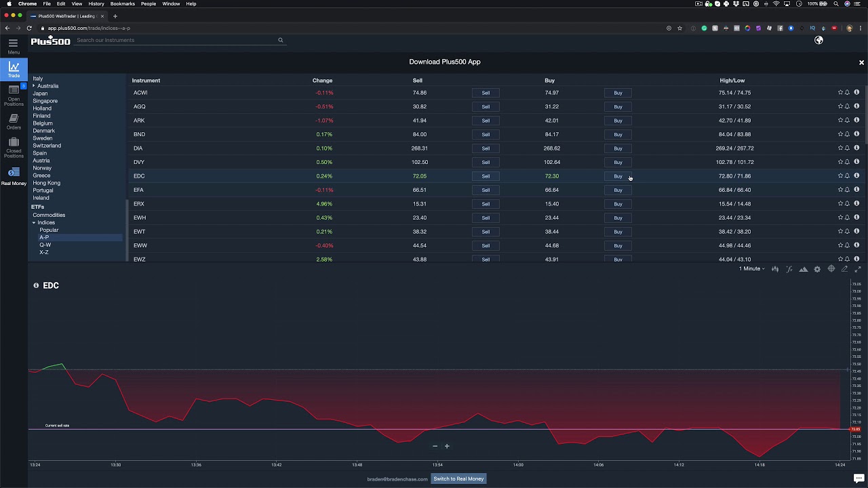Open the People menu

click(149, 4)
